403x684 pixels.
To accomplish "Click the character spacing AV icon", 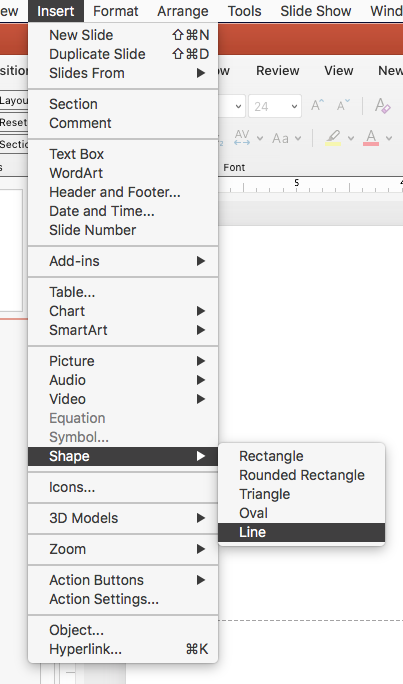I will coord(242,138).
